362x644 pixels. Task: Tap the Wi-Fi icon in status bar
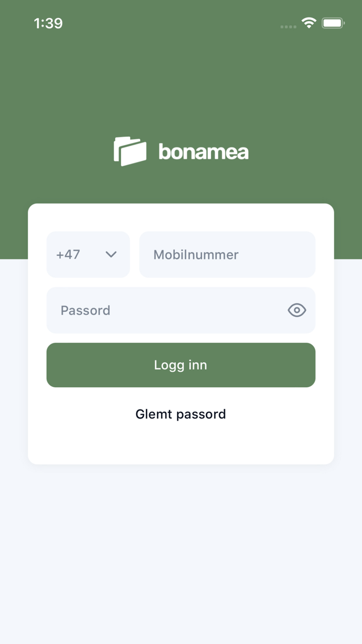(309, 23)
